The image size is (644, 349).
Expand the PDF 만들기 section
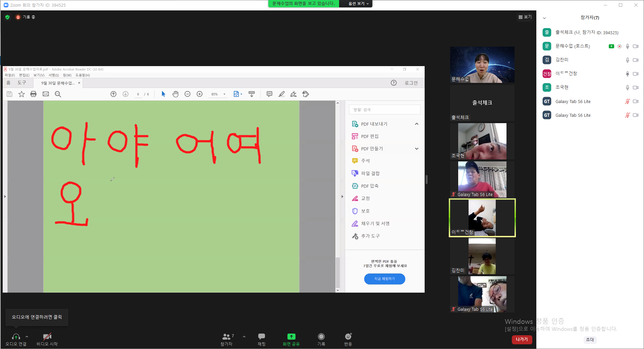[417, 149]
